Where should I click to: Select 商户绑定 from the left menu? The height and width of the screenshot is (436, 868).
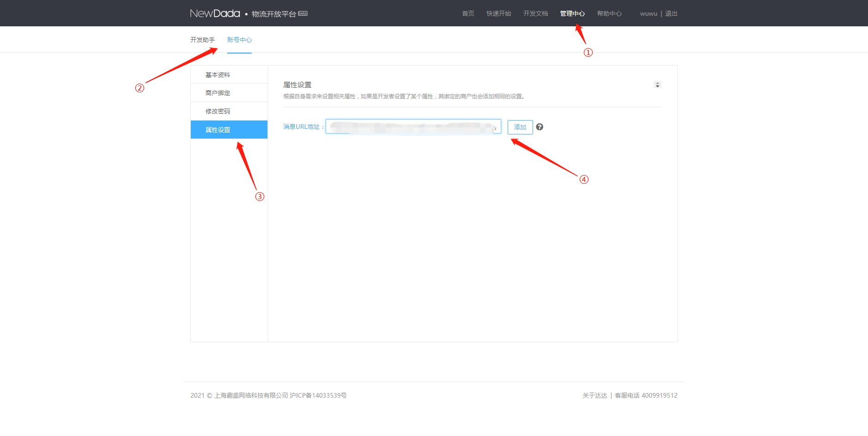[218, 93]
